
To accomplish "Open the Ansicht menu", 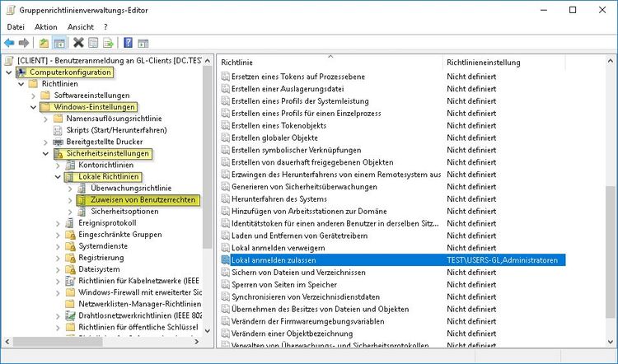I will [x=81, y=27].
